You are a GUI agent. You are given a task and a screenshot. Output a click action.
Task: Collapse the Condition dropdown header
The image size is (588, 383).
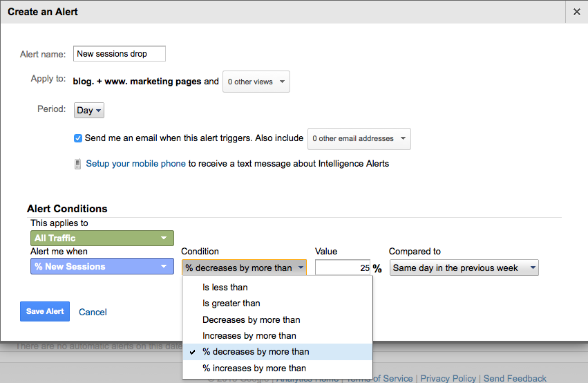244,268
